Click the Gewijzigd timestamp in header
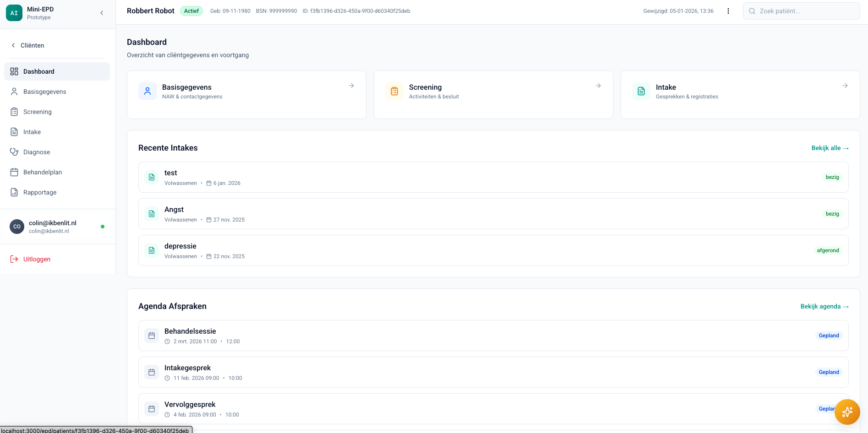Image resolution: width=868 pixels, height=433 pixels. click(x=678, y=11)
